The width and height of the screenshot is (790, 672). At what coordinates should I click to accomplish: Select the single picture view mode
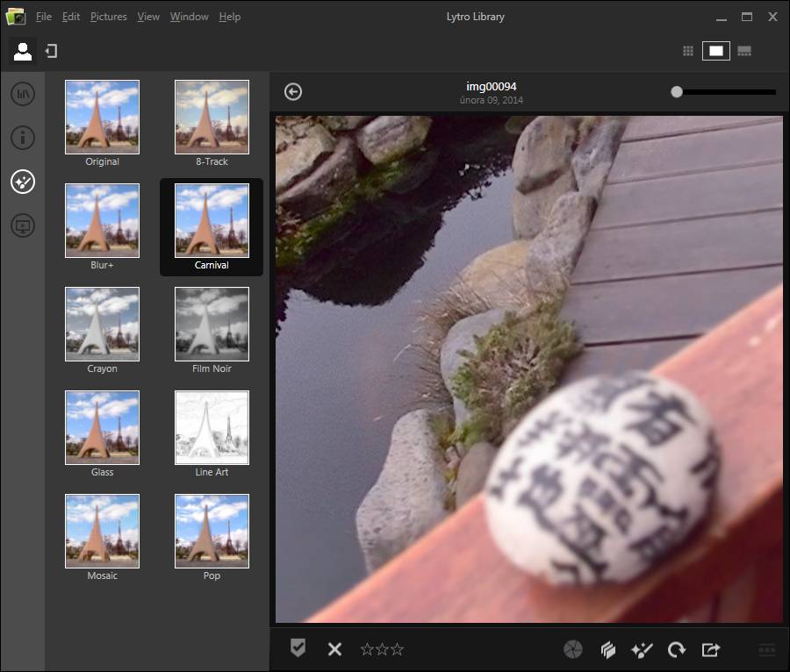coord(716,51)
